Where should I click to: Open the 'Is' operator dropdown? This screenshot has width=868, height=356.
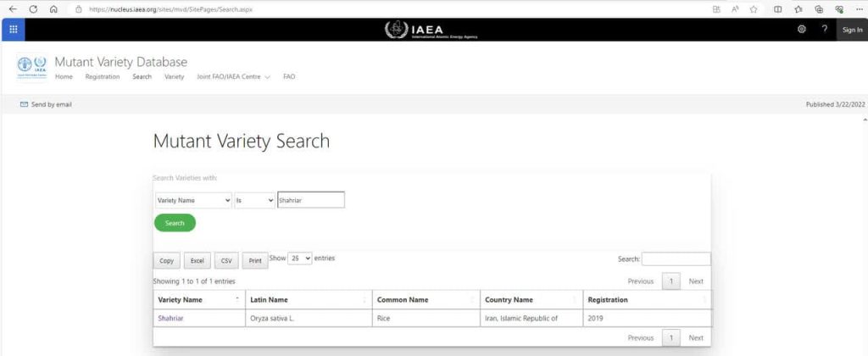pos(254,200)
